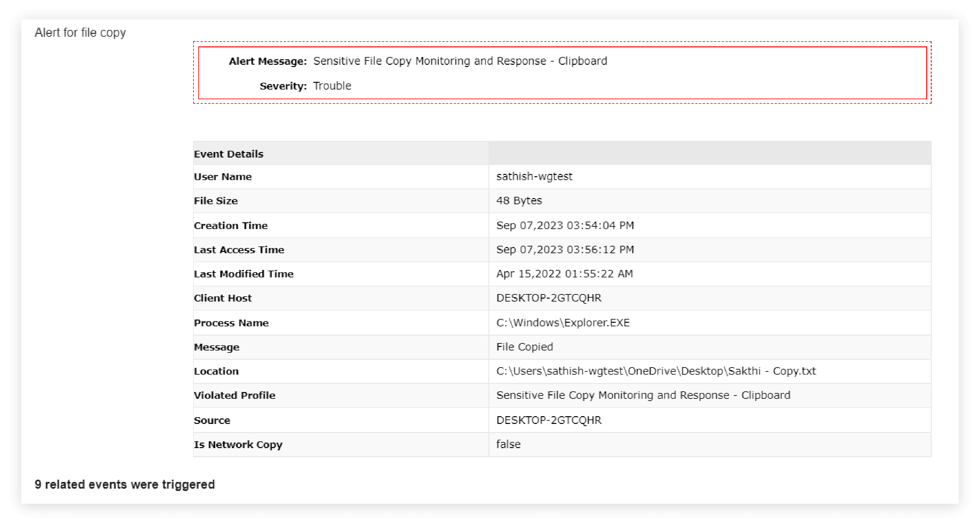Click the Creation Time timestamp value
Screen dimensions: 980x527
pyautogui.click(x=565, y=225)
